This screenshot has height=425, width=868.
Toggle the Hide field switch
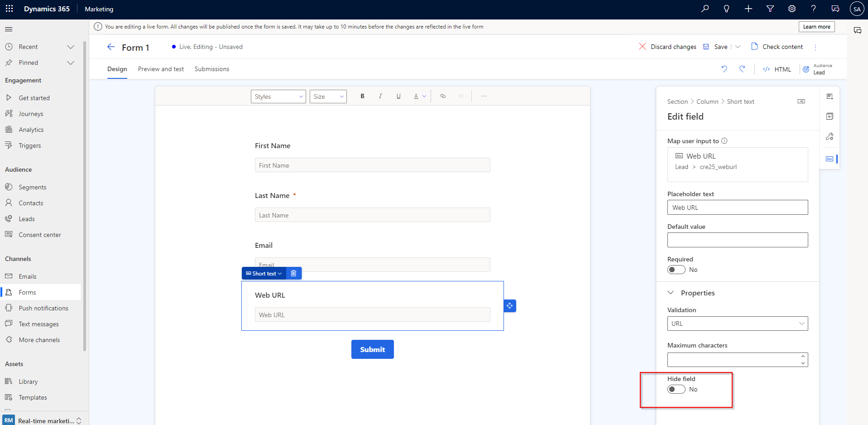[x=676, y=389]
